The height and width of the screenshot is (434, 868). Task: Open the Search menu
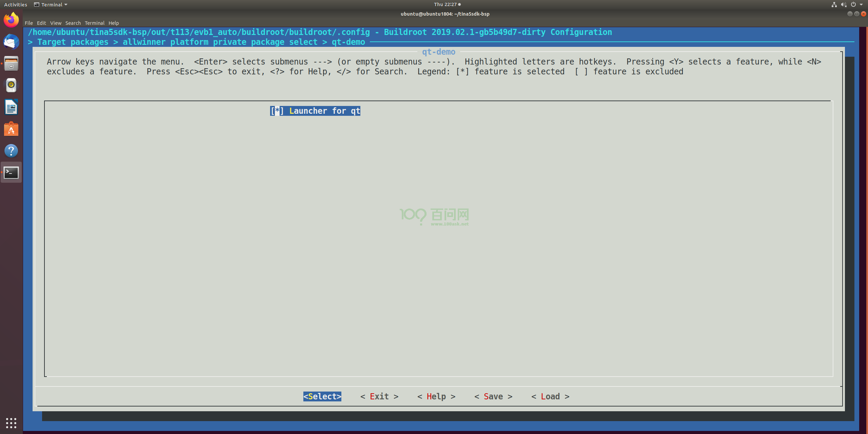pyautogui.click(x=73, y=23)
